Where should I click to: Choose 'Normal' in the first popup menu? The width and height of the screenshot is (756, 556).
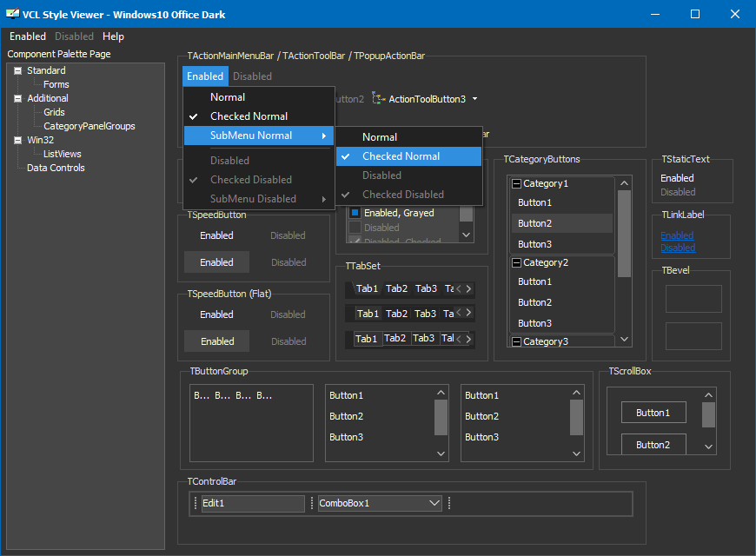(x=260, y=97)
